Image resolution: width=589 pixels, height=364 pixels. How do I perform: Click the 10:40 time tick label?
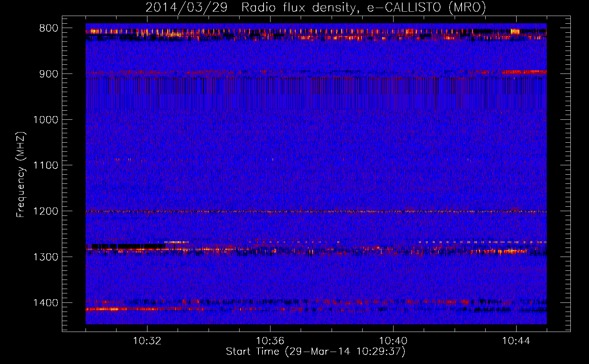pyautogui.click(x=393, y=341)
